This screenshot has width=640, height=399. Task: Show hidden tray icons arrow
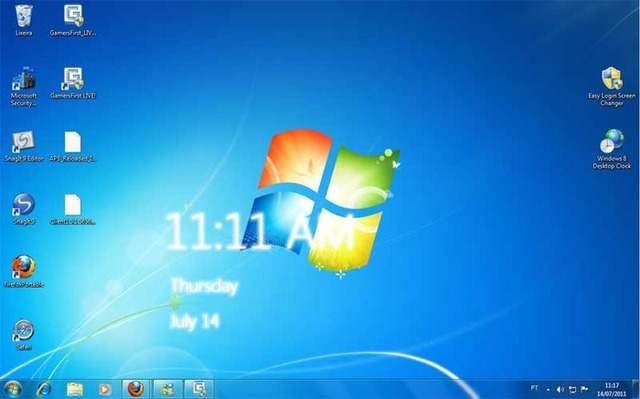pyautogui.click(x=548, y=390)
